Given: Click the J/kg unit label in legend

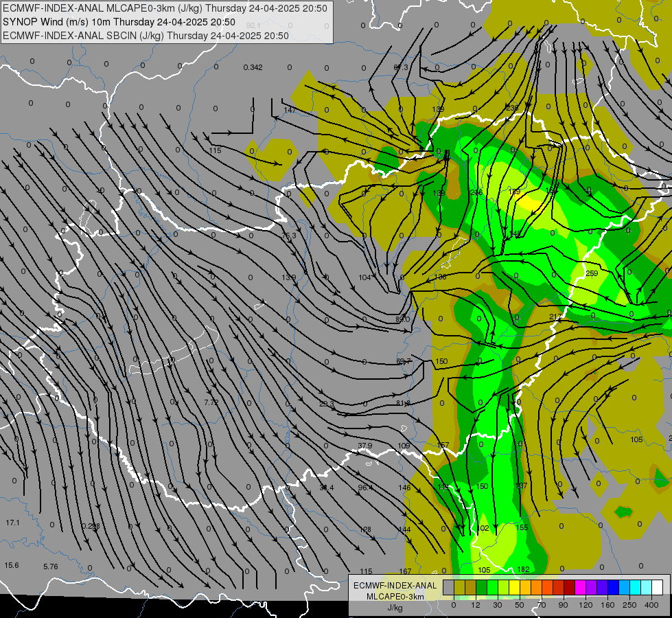Looking at the screenshot, I should pyautogui.click(x=395, y=608).
